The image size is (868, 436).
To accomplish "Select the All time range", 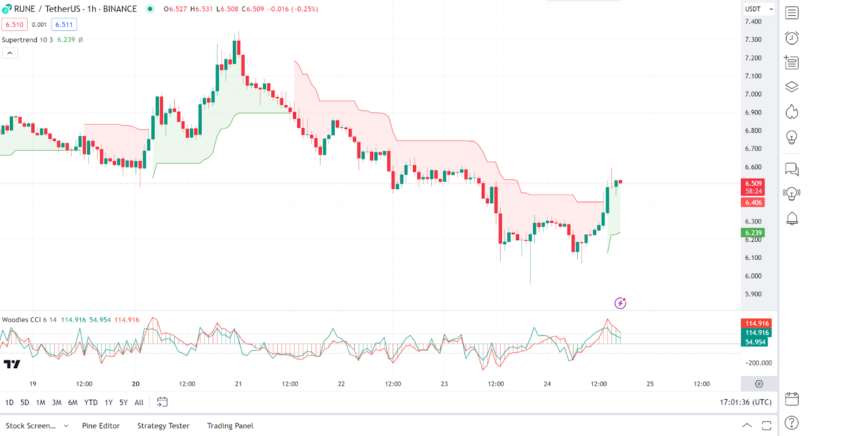I will coord(139,402).
